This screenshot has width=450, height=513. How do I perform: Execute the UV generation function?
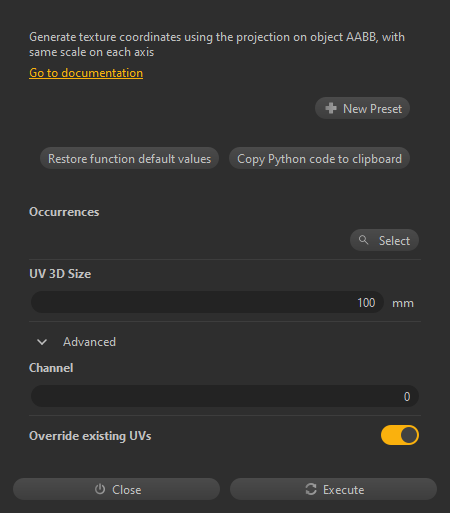coord(333,489)
